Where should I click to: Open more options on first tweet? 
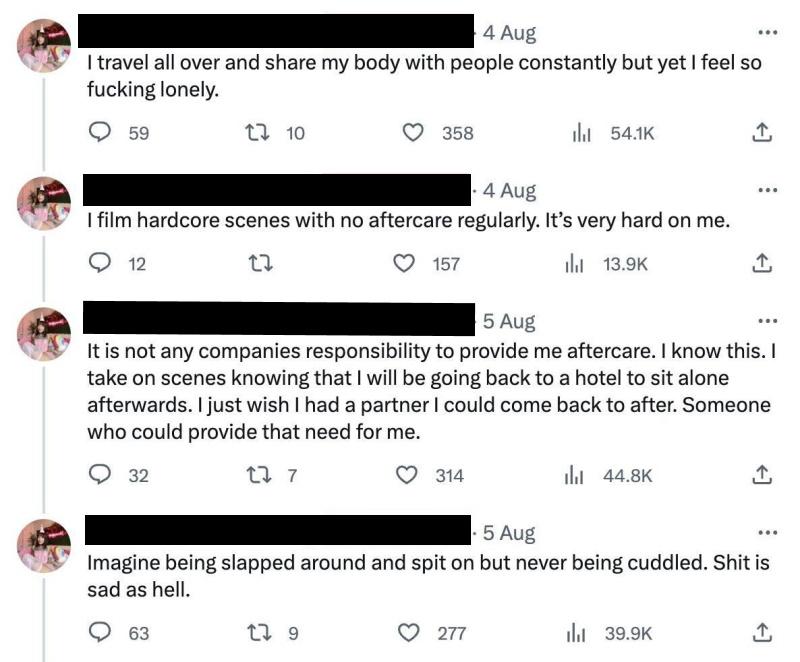(767, 33)
